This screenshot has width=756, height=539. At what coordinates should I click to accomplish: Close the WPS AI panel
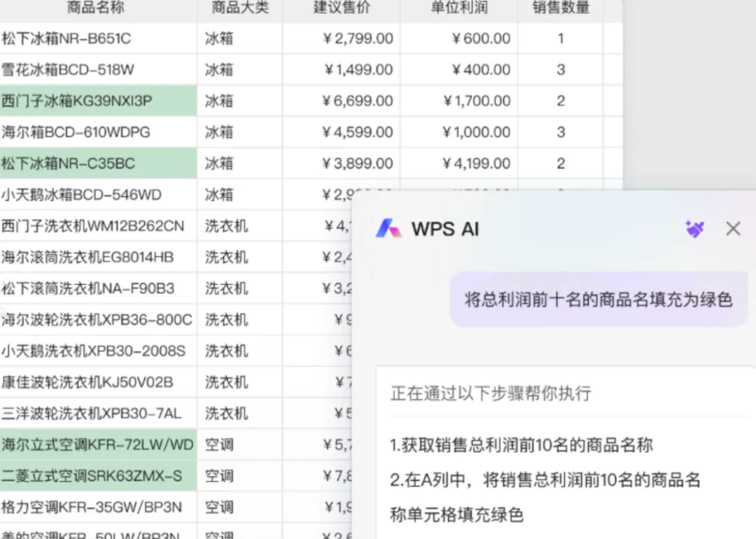pos(733,228)
